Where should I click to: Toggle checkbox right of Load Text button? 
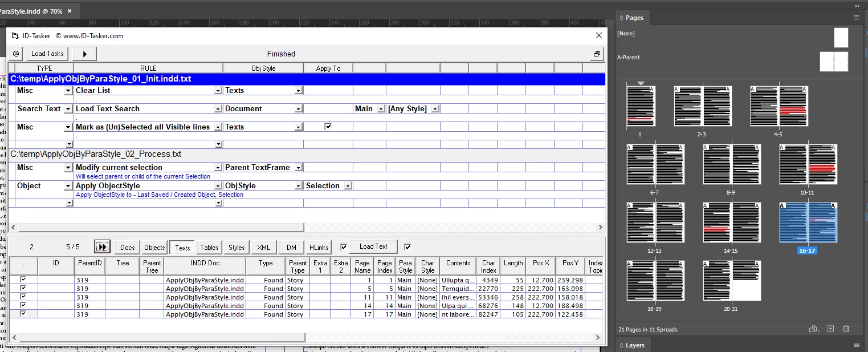pyautogui.click(x=407, y=247)
